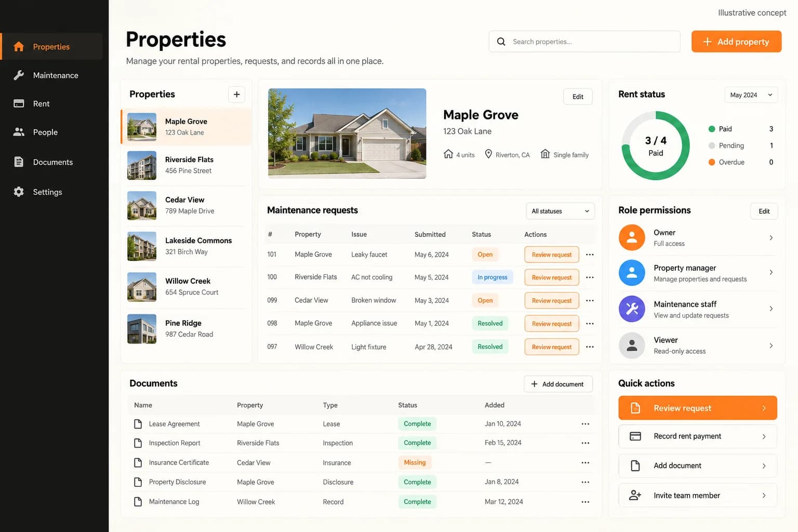This screenshot has width=798, height=532.
Task: Select Riverside Flats thumbnail in property list
Action: click(x=142, y=165)
